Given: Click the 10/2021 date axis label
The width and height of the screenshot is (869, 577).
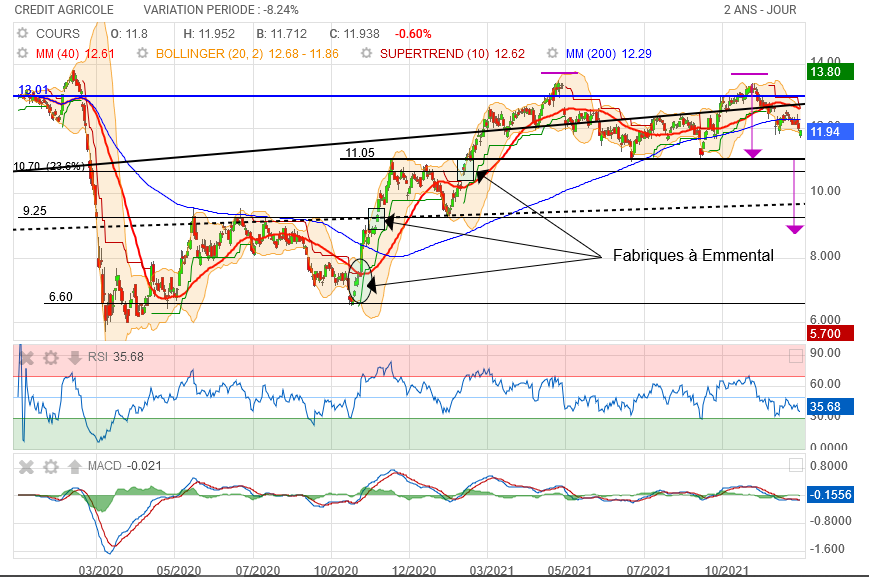Looking at the screenshot, I should pos(727,570).
